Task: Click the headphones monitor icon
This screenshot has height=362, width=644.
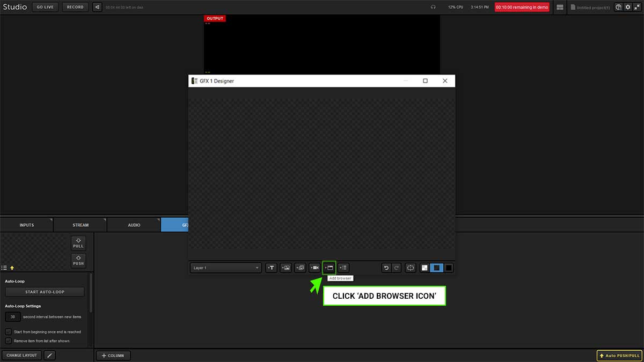Action: tap(433, 8)
